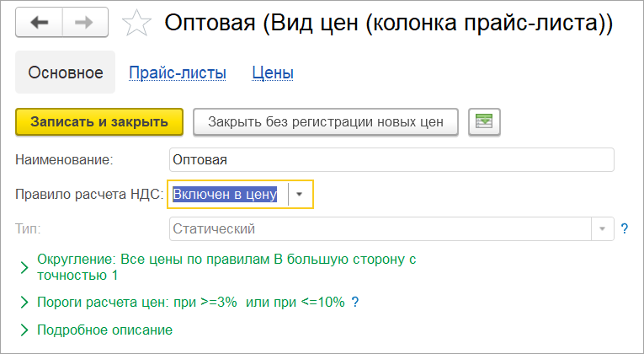644x354 pixels.
Task: Click Закрыть без регистрации новых цен
Action: [325, 121]
